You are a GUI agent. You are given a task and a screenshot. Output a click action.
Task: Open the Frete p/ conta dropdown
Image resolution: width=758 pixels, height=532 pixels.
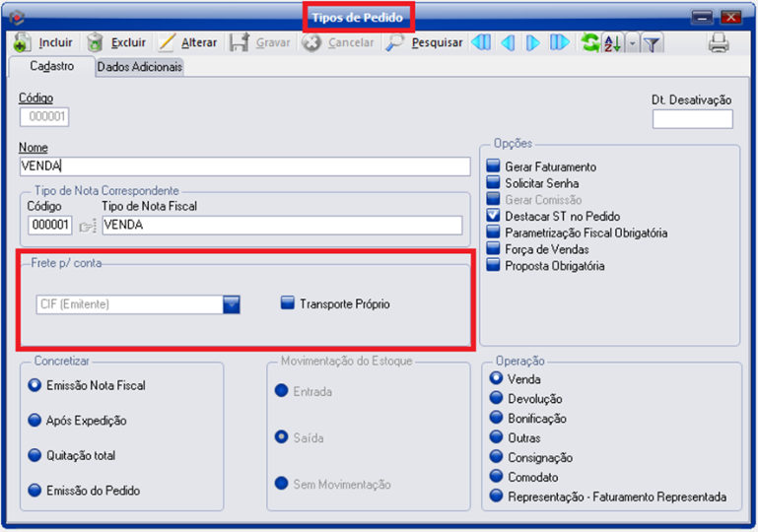pyautogui.click(x=232, y=304)
